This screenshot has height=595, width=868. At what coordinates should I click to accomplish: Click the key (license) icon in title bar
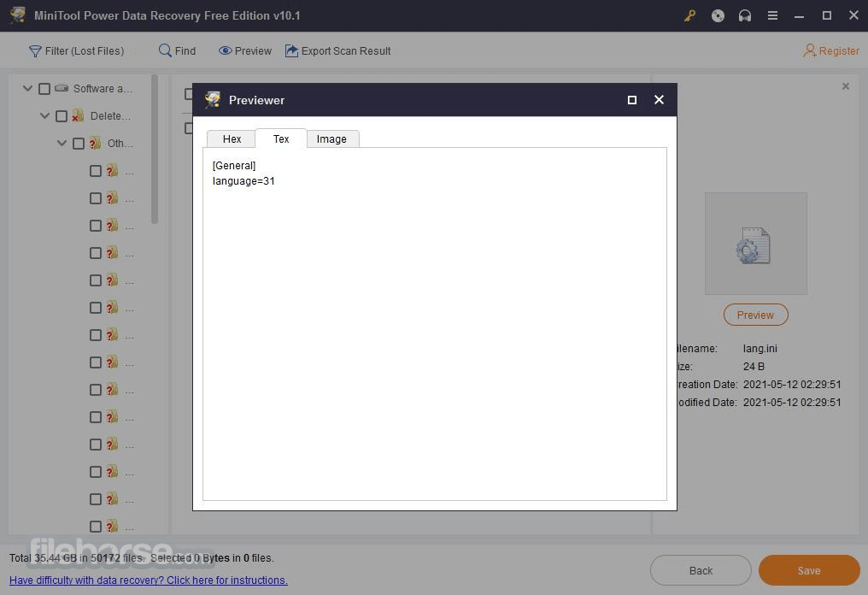click(x=689, y=15)
